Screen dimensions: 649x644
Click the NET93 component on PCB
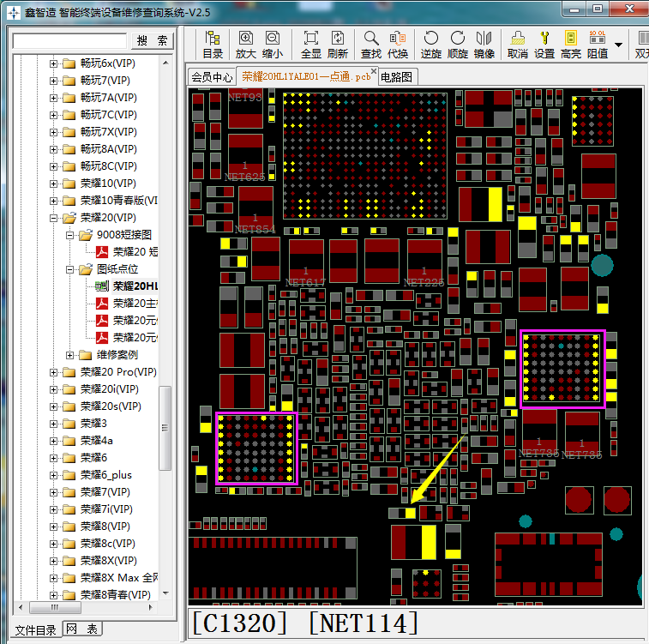coord(245,108)
